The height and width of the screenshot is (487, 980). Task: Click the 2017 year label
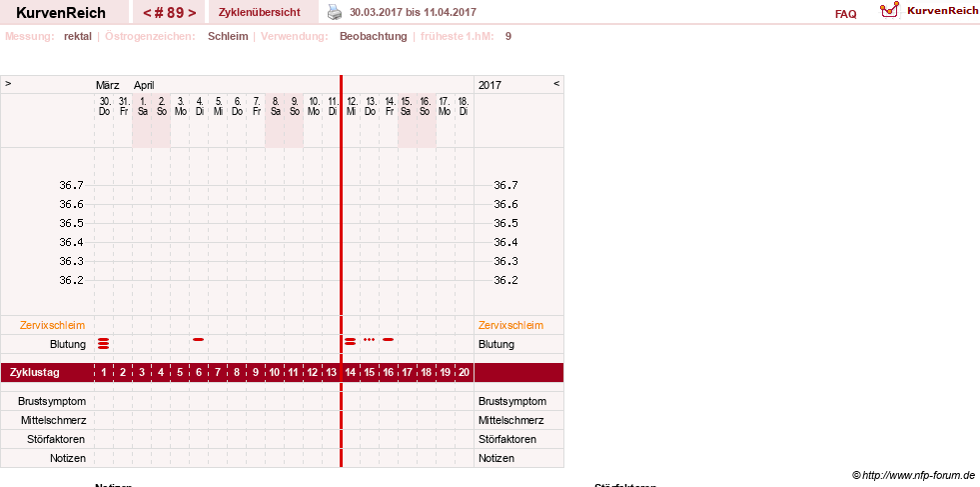click(x=490, y=85)
